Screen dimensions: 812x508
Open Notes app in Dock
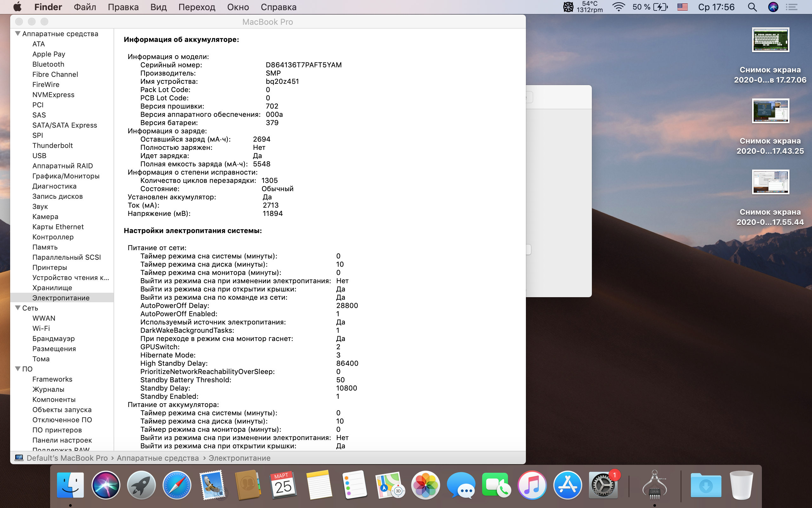click(319, 485)
